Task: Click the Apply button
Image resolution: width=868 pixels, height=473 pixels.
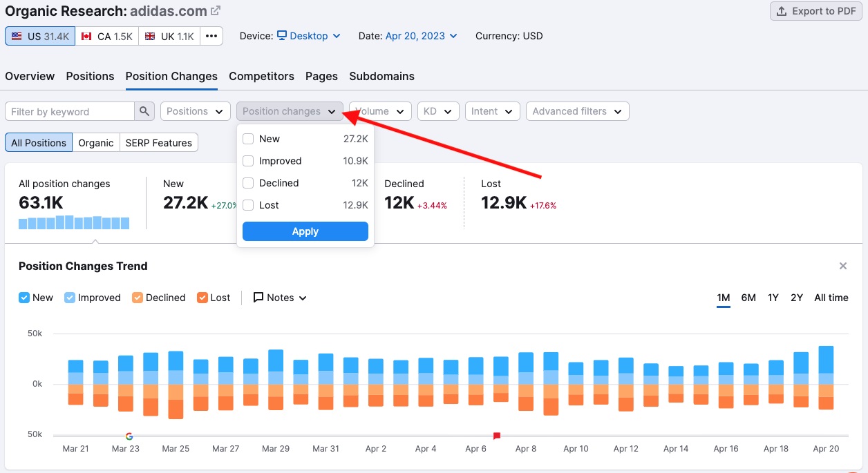Action: pos(305,231)
